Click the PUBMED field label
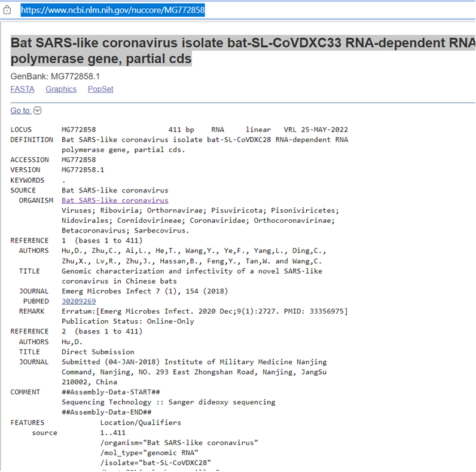Image resolution: width=476 pixels, height=472 pixels. coord(36,301)
